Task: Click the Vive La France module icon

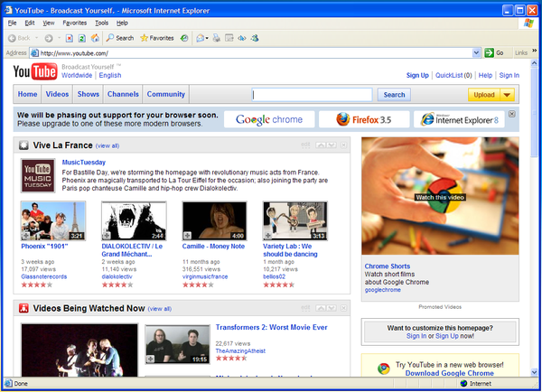Action: click(23, 145)
